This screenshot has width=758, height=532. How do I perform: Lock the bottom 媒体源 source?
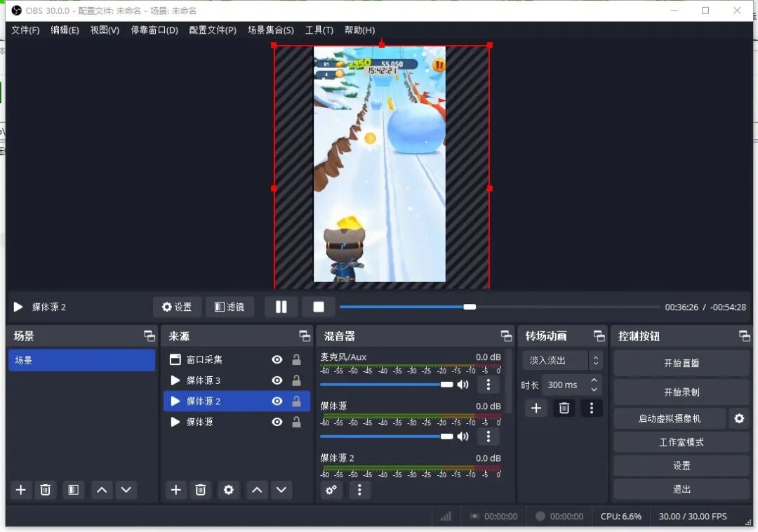tap(296, 422)
